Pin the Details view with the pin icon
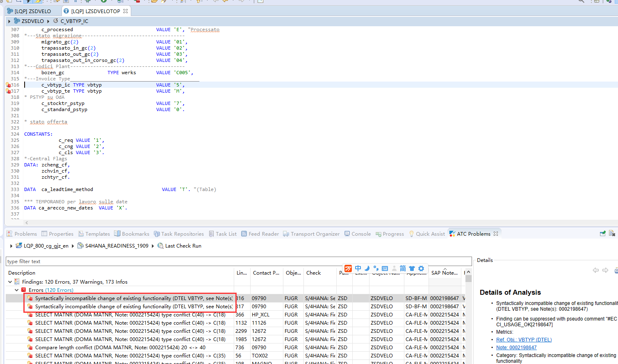This screenshot has width=618, height=364. pyautogui.click(x=603, y=233)
